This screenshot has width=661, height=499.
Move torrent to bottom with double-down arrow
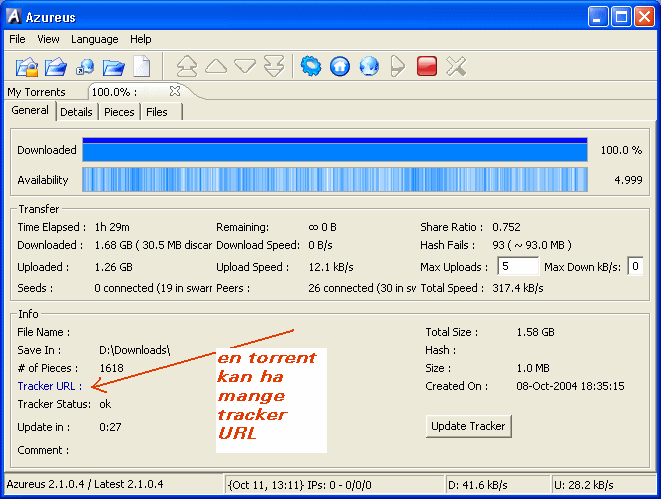pos(274,67)
